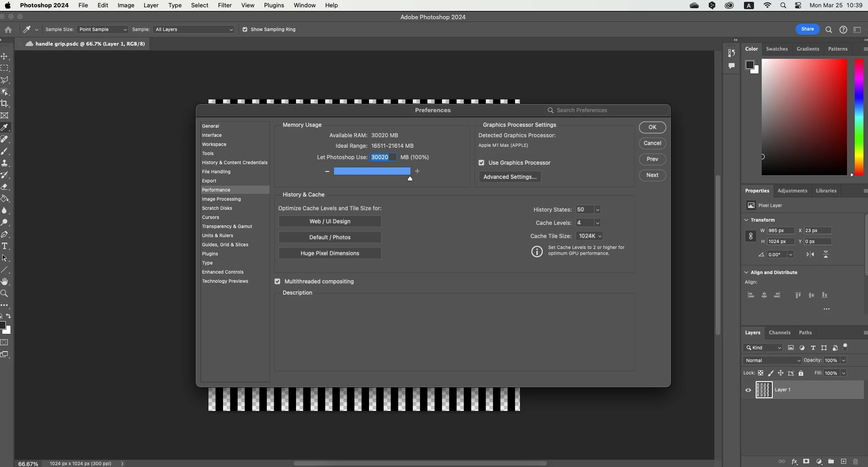Open the Filter menu
Screen dimensions: 868x467
tap(225, 5)
